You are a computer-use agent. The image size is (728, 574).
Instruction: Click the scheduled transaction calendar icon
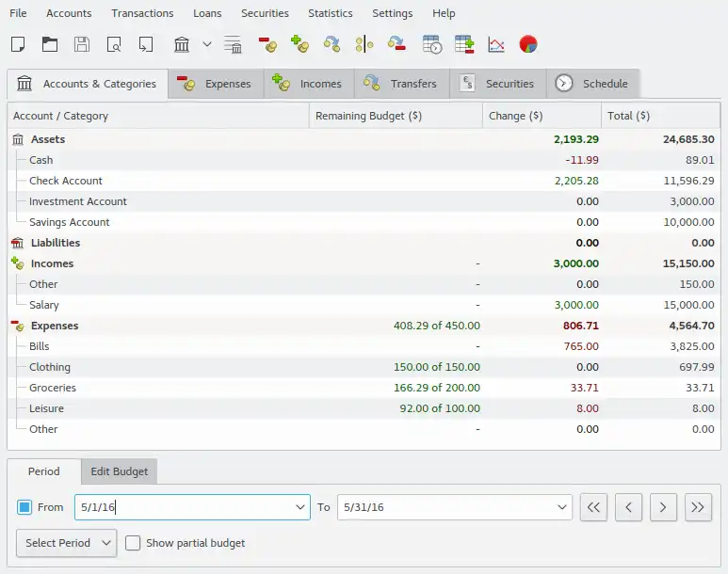pyautogui.click(x=432, y=44)
